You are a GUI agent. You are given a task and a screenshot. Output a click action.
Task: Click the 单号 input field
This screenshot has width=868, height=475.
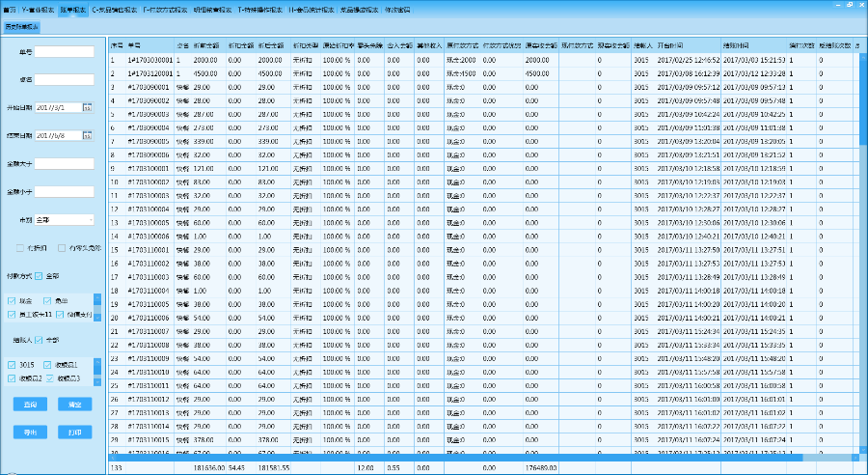pyautogui.click(x=64, y=51)
